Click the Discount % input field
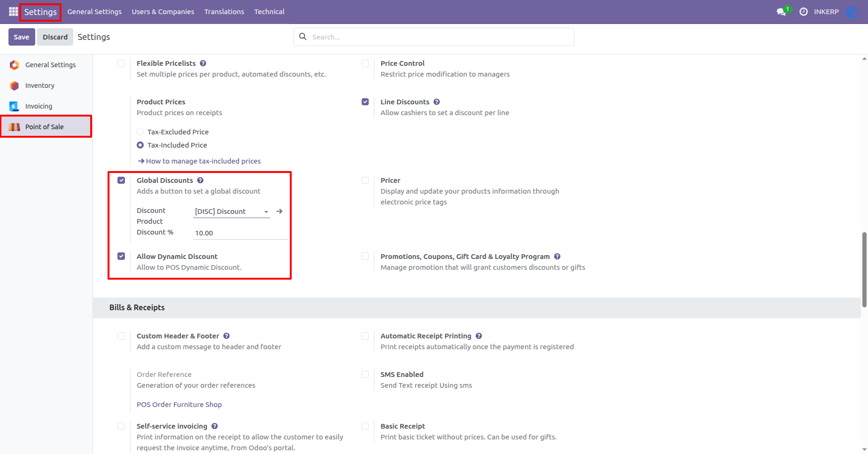The image size is (868, 454). click(241, 233)
